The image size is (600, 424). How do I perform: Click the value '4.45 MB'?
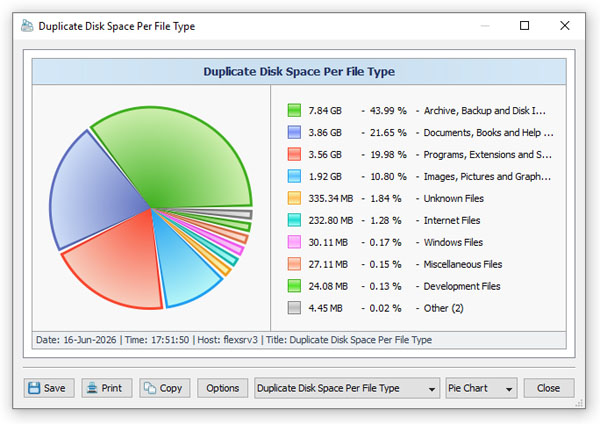325,308
